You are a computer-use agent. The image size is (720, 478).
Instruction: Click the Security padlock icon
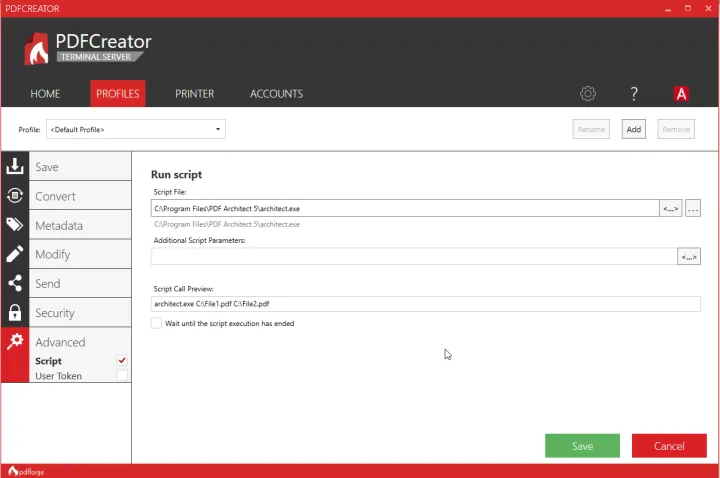click(x=15, y=313)
